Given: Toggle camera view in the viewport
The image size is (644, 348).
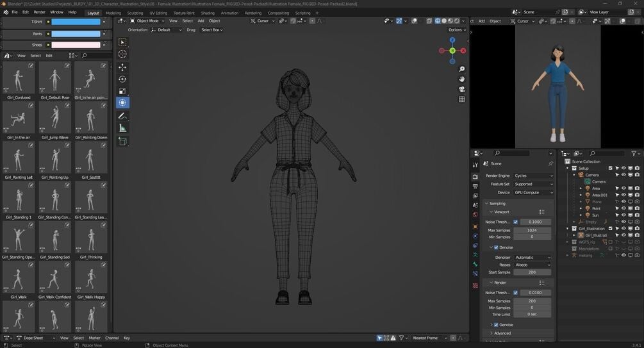Looking at the screenshot, I should coord(462,89).
